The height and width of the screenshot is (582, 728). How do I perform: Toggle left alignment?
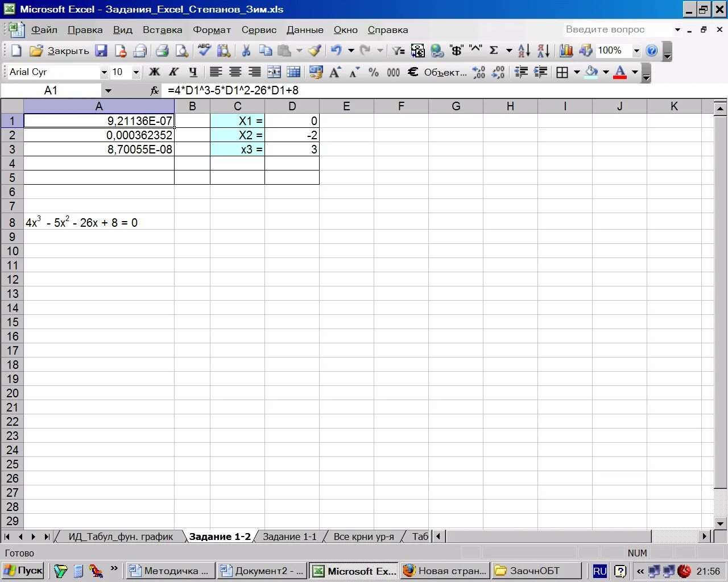point(216,72)
